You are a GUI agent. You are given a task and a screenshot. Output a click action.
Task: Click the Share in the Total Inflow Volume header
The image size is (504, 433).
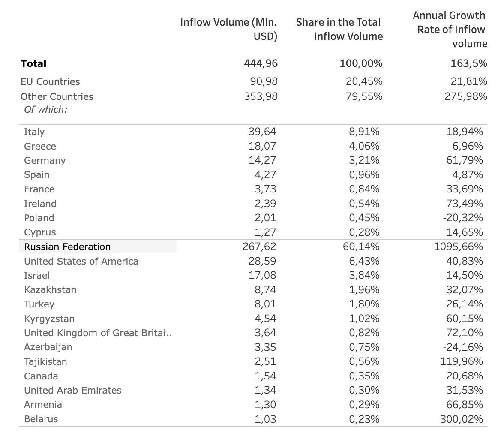[339, 29]
